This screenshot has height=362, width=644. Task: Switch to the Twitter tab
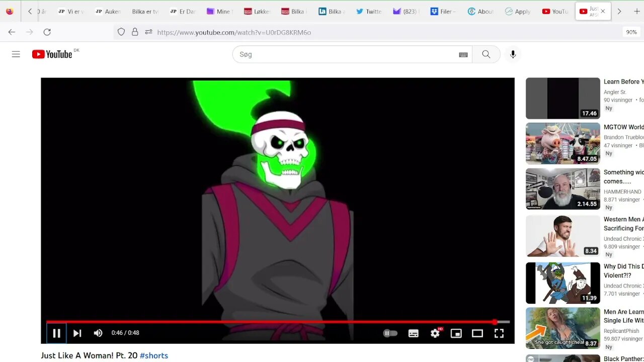pyautogui.click(x=368, y=11)
